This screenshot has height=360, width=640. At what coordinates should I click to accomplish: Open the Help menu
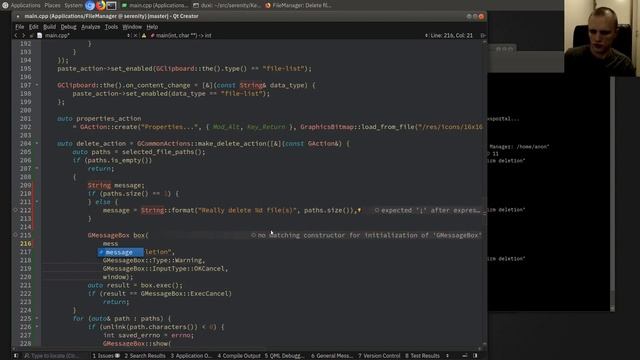tap(152, 27)
